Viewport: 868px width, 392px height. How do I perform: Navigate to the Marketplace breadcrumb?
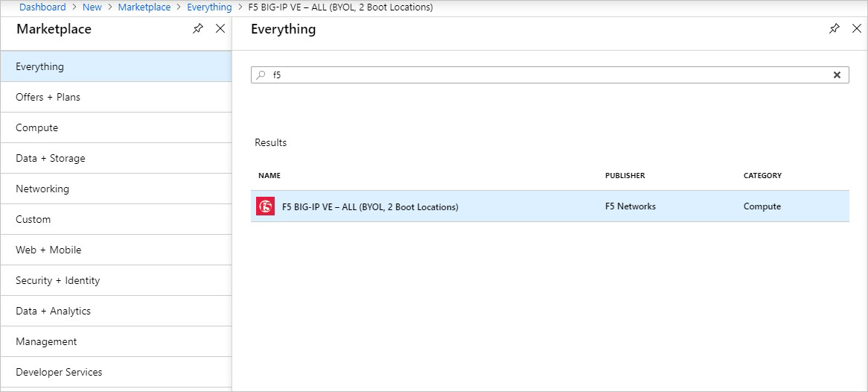(x=144, y=7)
